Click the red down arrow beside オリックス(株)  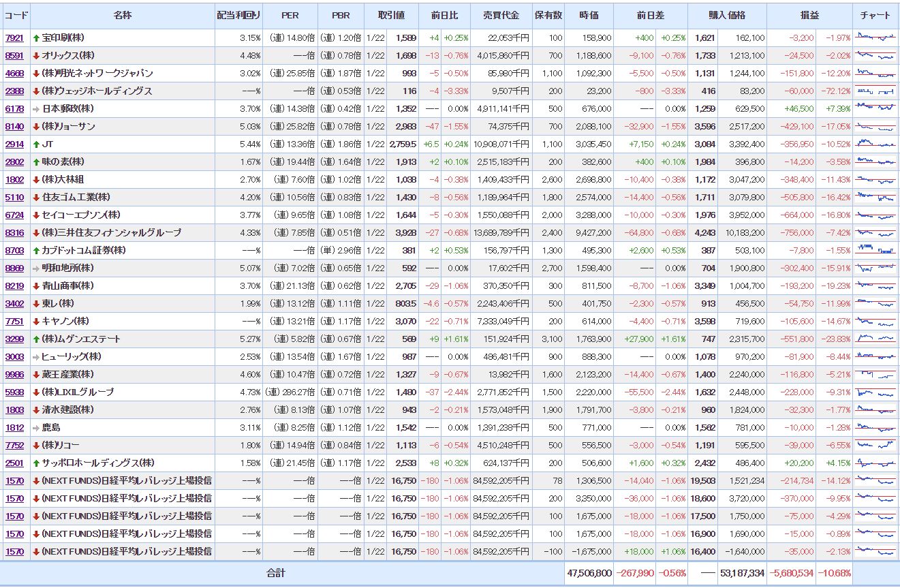click(36, 55)
